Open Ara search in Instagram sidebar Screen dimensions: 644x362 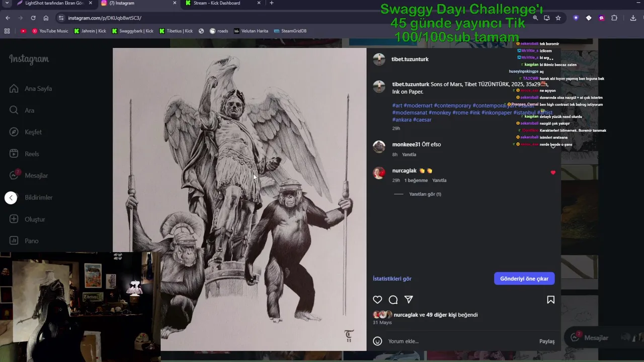click(22, 110)
